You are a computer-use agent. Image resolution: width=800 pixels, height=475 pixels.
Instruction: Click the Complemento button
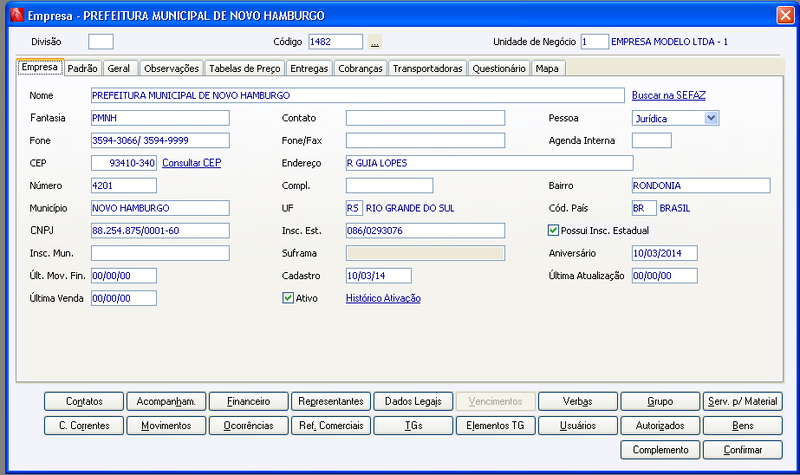(660, 449)
